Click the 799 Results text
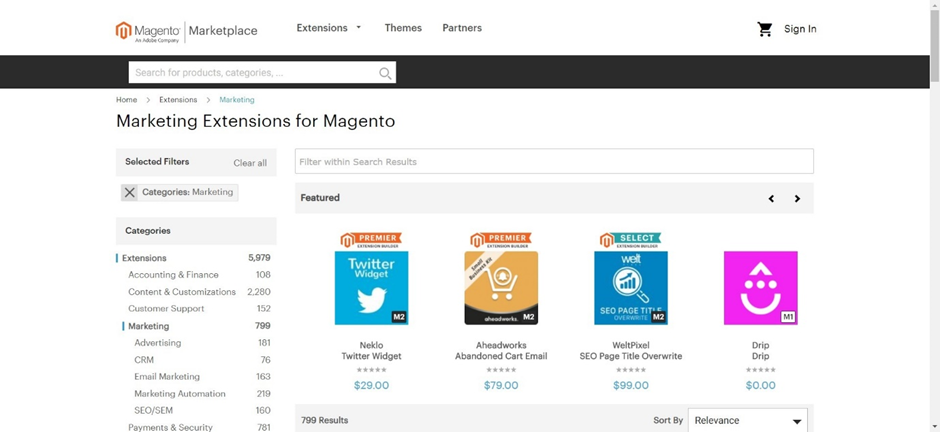The image size is (940, 432). click(324, 421)
